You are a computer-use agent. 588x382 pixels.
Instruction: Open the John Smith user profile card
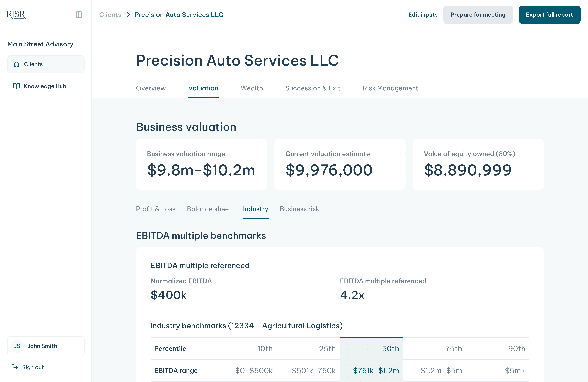(46, 346)
